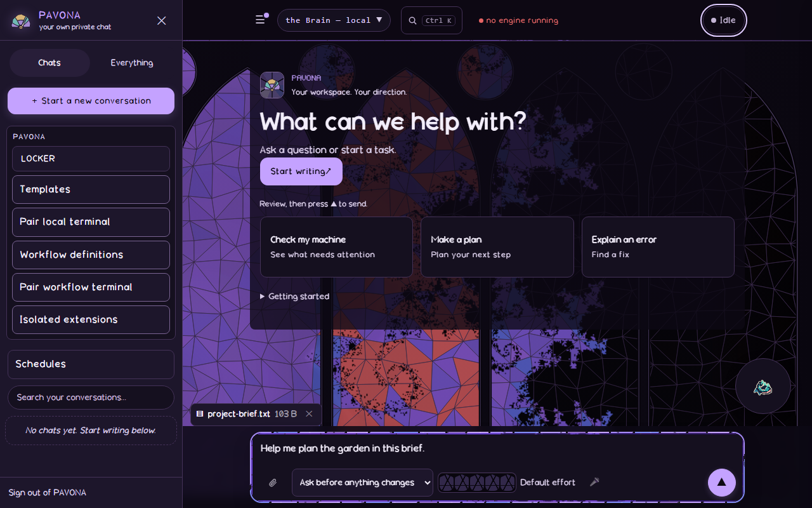Click the Idle status button

[724, 20]
